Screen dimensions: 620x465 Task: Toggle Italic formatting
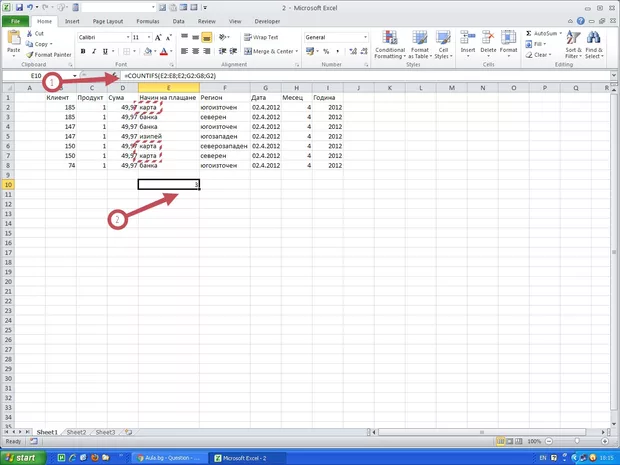click(x=94, y=51)
